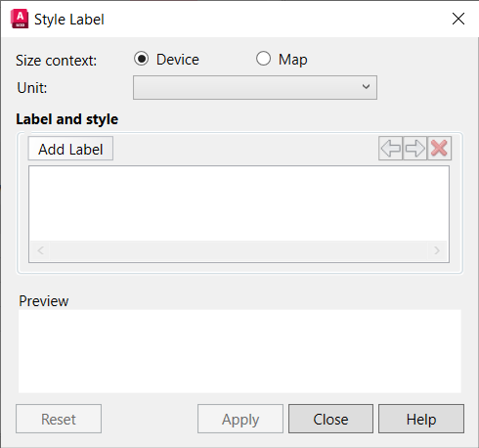Click the Reset button

(59, 419)
